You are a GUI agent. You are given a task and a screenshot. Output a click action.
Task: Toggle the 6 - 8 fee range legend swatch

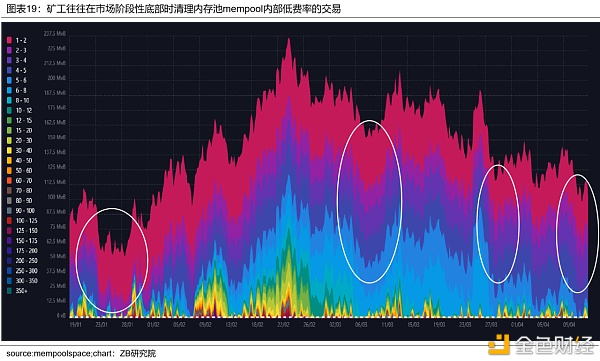[10, 90]
